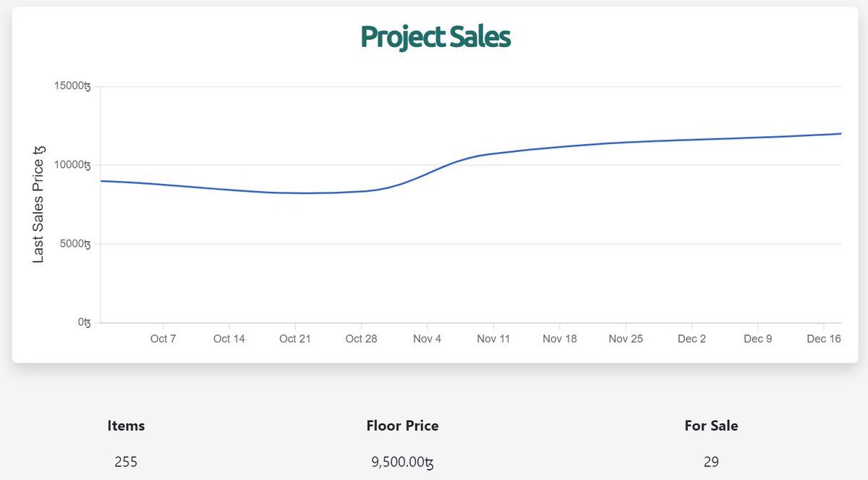Select the 9,500.00 floor price value
The height and width of the screenshot is (480, 868).
(402, 462)
